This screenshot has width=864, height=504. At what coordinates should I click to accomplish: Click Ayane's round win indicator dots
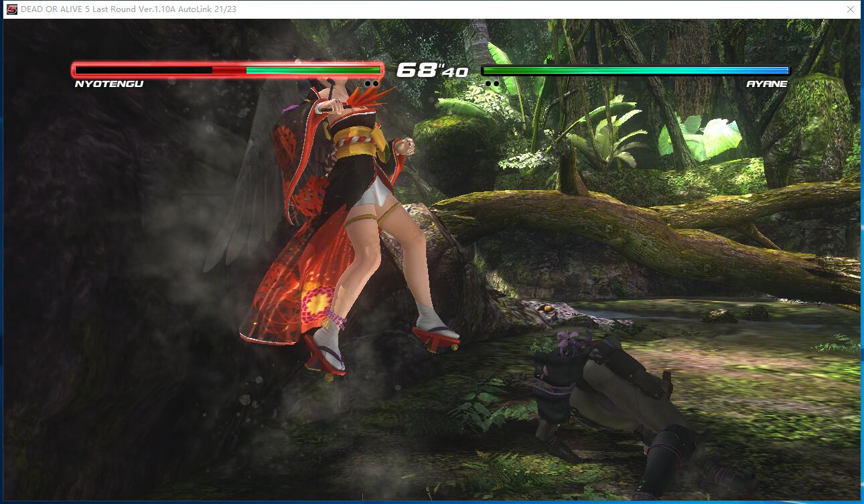point(492,84)
